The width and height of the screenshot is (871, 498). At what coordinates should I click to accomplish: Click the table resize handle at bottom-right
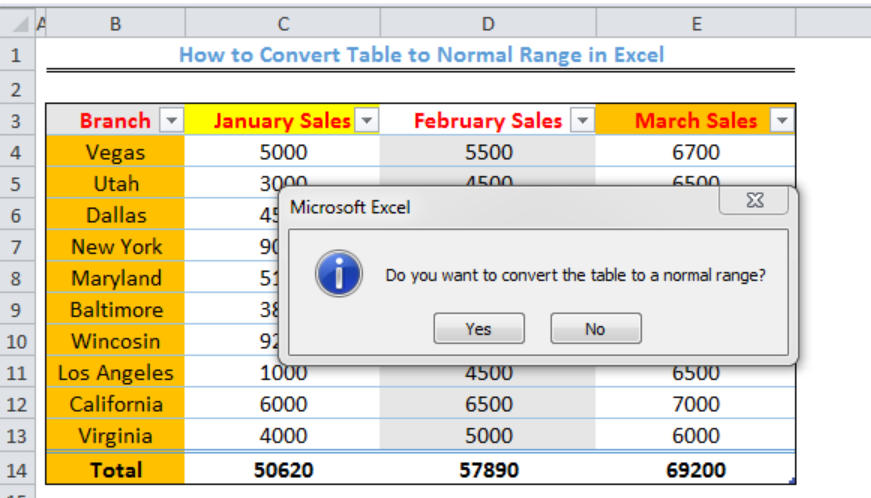[792, 481]
